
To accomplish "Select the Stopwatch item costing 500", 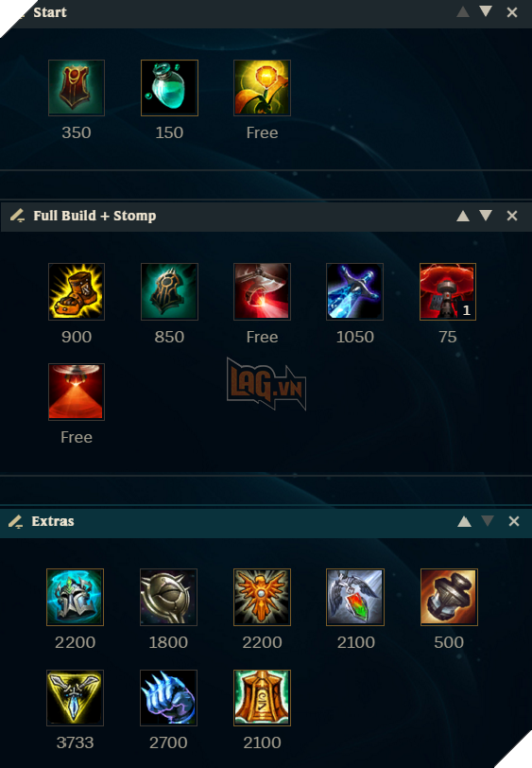I will (449, 597).
